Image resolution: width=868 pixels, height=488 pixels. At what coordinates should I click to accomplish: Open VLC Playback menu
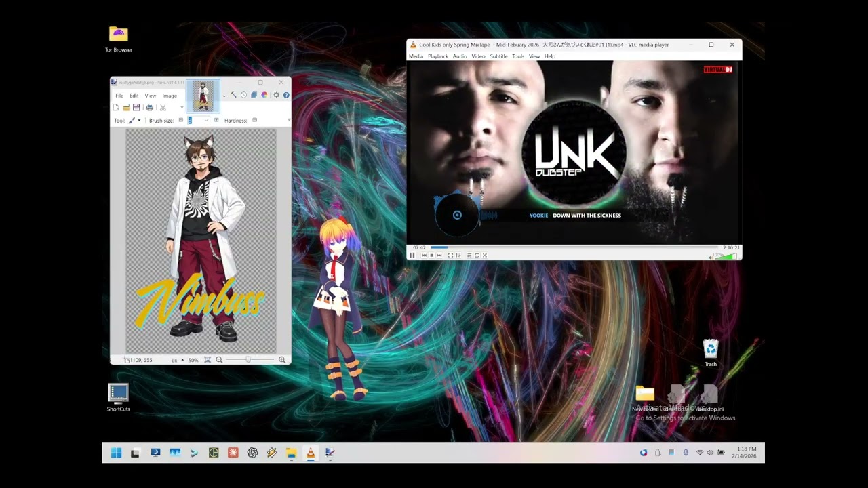pos(437,56)
